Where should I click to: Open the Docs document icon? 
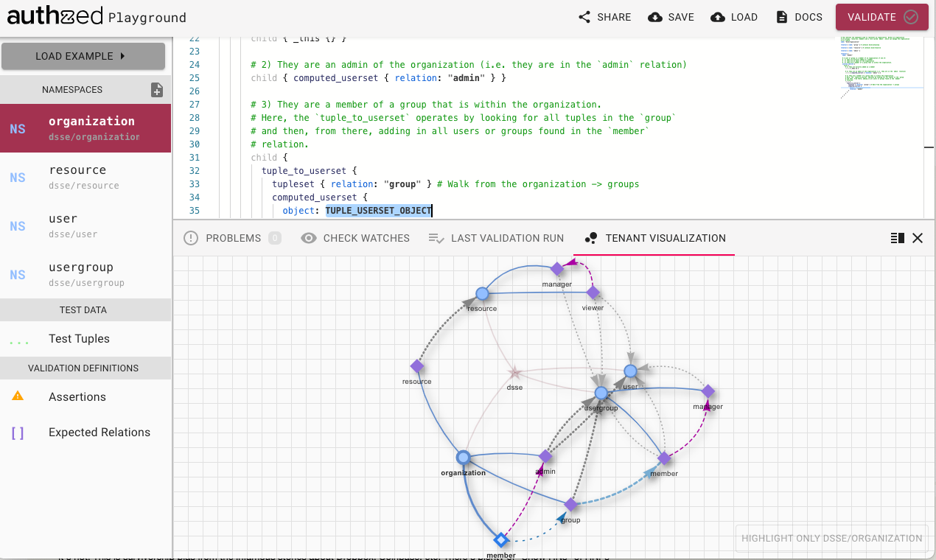(x=782, y=17)
